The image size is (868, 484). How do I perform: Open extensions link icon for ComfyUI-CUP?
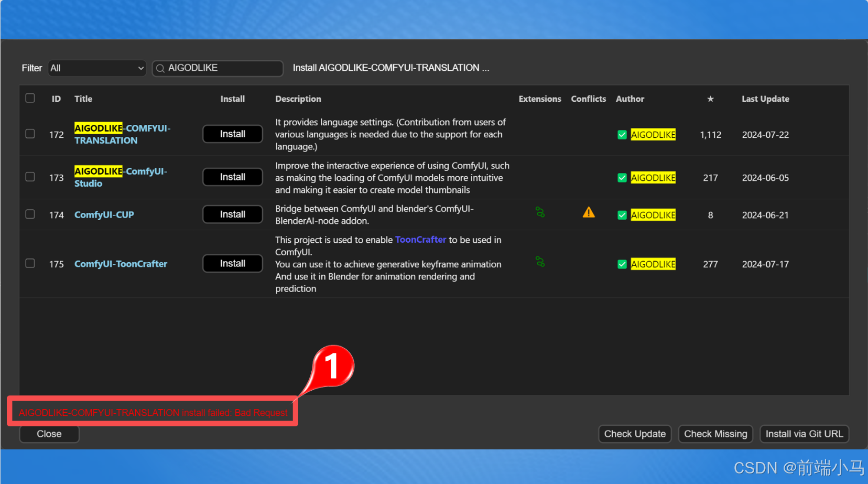coord(540,212)
